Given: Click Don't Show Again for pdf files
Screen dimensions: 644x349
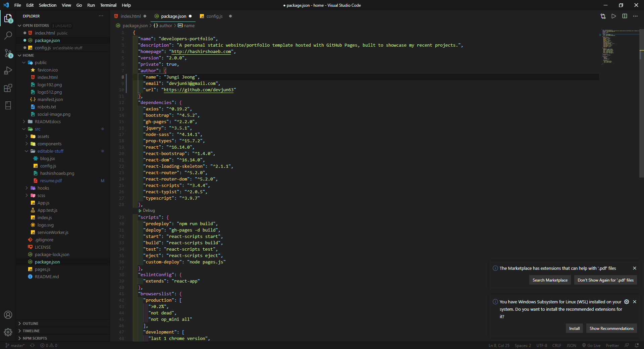Looking at the screenshot, I should coord(605,280).
